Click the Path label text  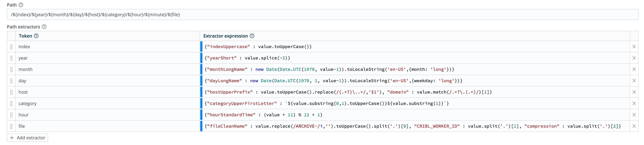pyautogui.click(x=12, y=5)
